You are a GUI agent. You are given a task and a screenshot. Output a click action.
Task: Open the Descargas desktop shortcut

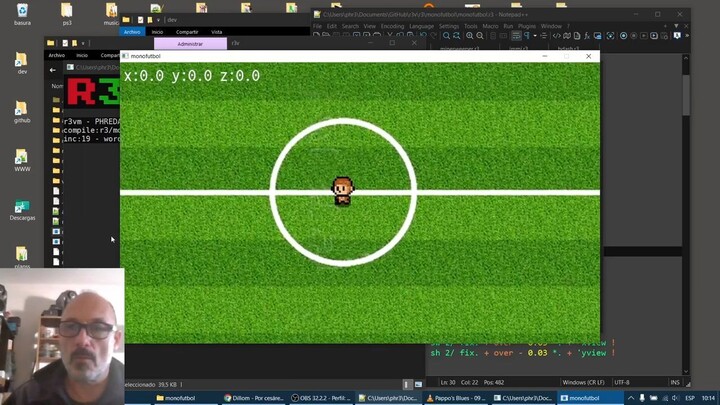[x=22, y=209]
